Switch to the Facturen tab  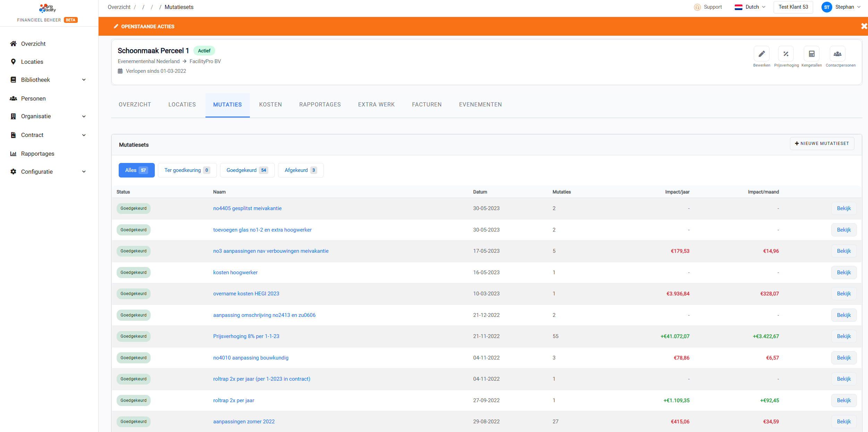click(x=427, y=105)
